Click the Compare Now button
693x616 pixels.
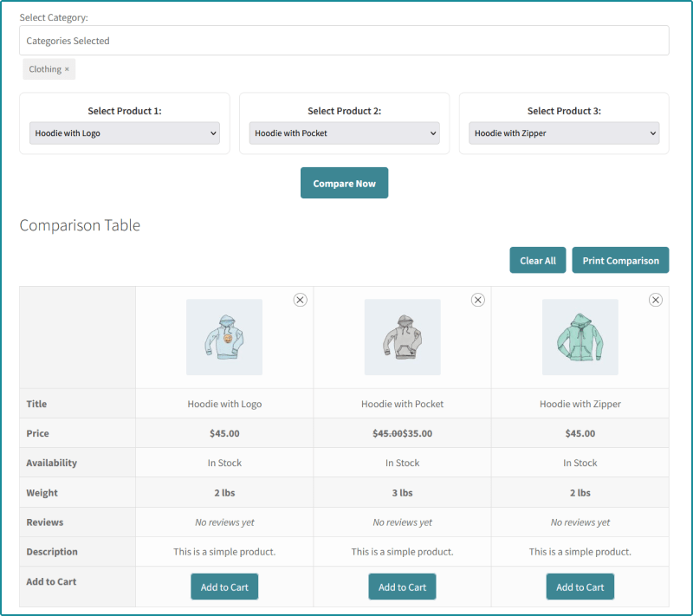(x=345, y=184)
